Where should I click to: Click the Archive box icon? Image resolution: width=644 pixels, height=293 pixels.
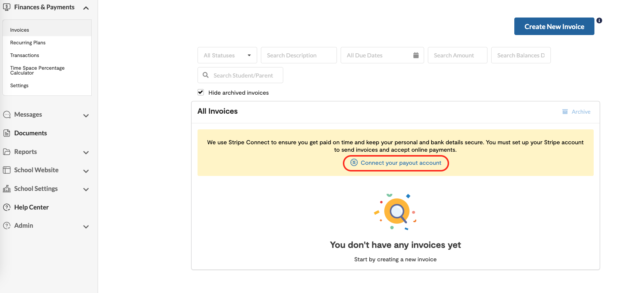click(565, 111)
